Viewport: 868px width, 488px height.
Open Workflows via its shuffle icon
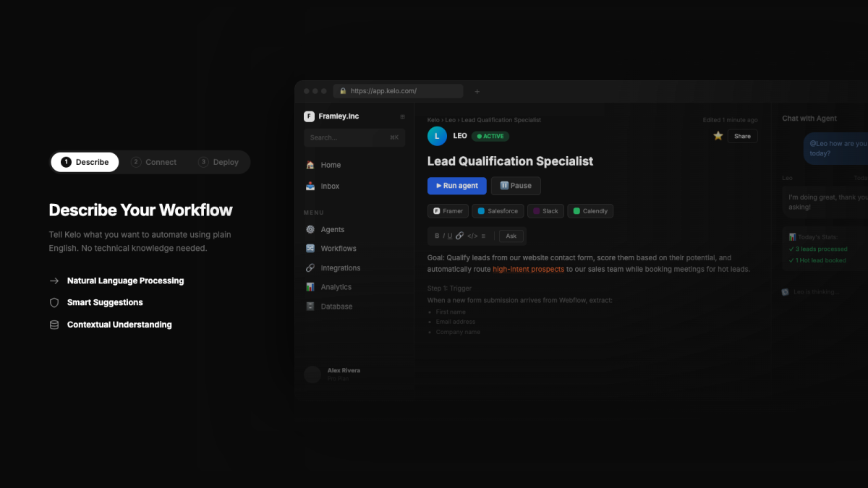point(310,249)
